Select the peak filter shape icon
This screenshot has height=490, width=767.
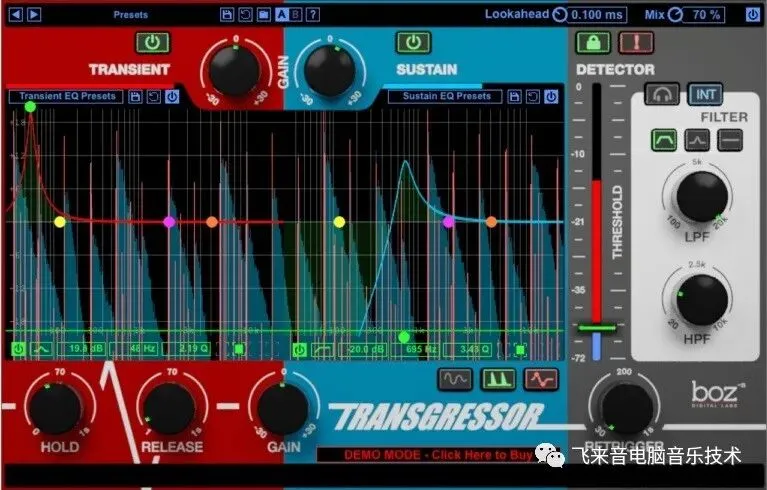pyautogui.click(x=697, y=140)
